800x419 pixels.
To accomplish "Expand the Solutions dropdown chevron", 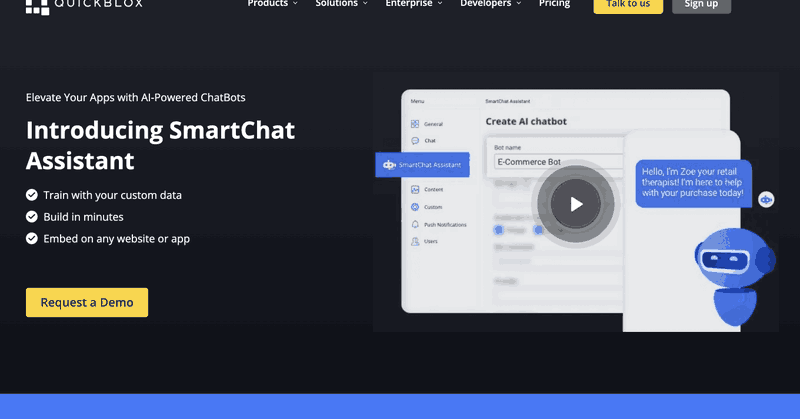I will coord(365,4).
